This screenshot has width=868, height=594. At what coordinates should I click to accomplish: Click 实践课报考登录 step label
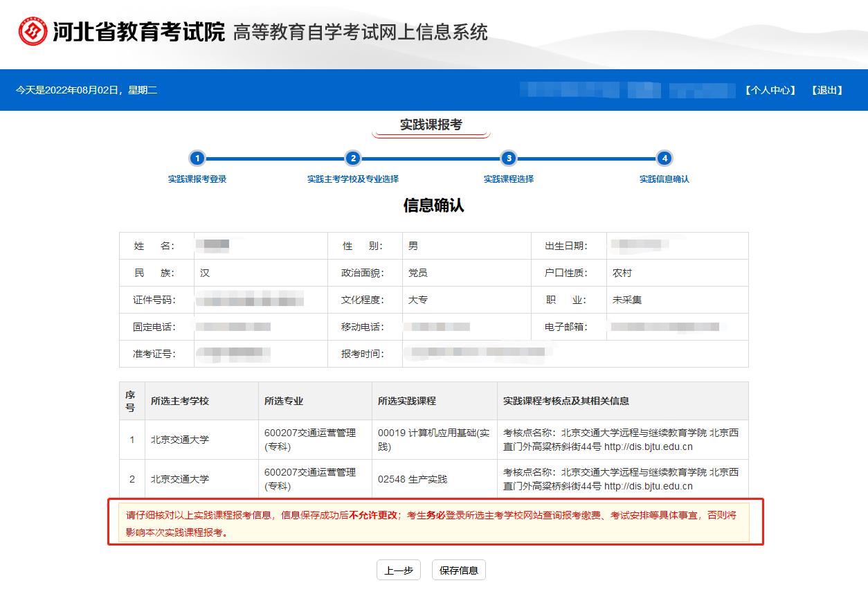click(x=197, y=179)
